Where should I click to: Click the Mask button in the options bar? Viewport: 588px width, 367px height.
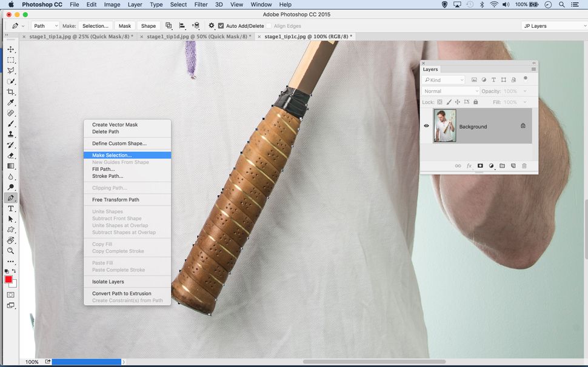[124, 25]
